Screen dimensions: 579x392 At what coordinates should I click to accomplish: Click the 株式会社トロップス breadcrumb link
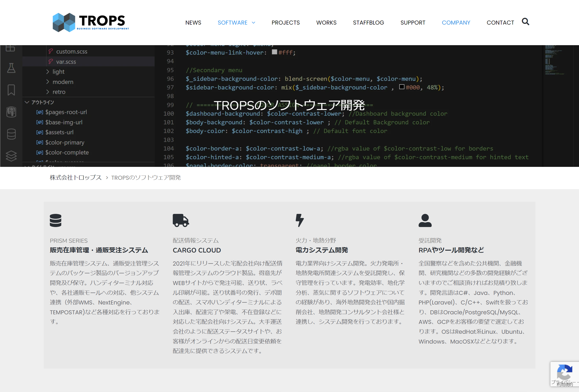75,178
